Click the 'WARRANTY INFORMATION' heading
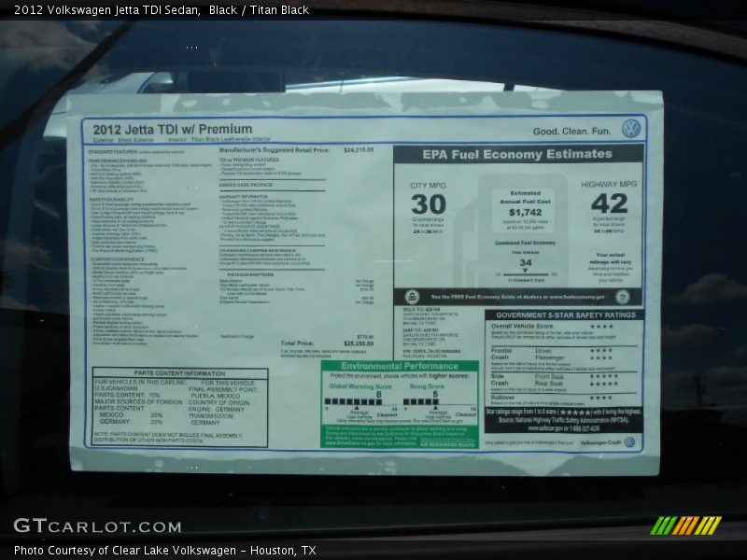Image resolution: width=747 pixels, height=560 pixels. (244, 196)
